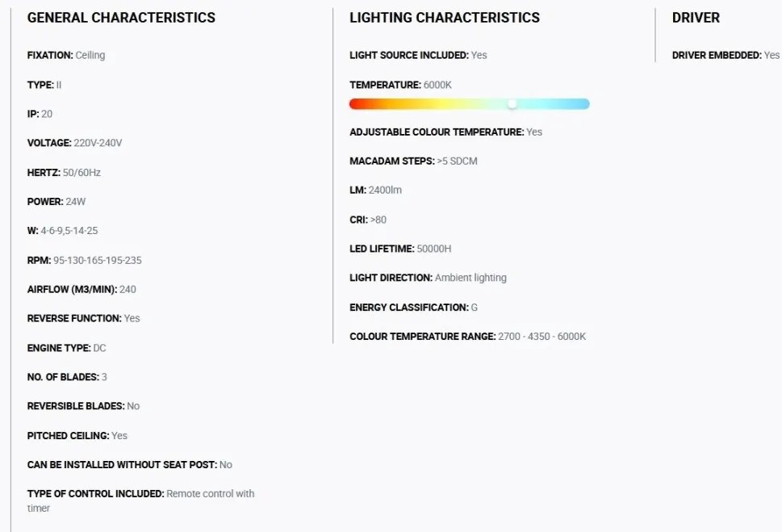Click the Energy Classification G entry
The width and height of the screenshot is (782, 532).
pyautogui.click(x=413, y=308)
